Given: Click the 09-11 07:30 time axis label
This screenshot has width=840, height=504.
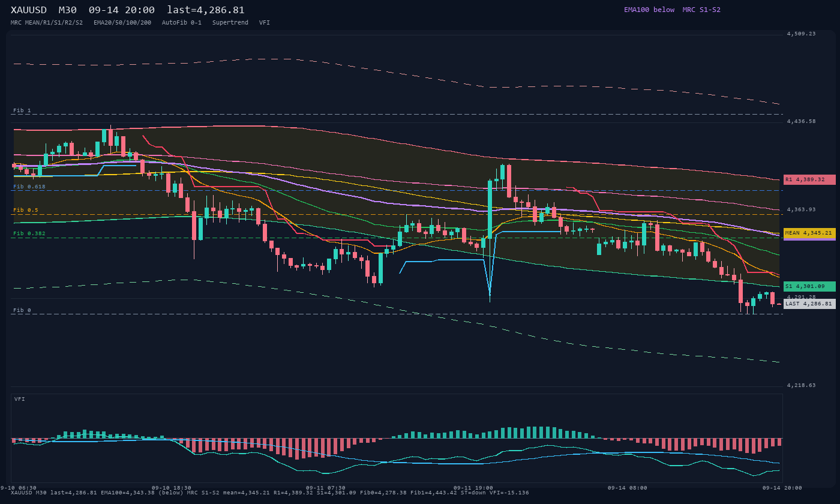Looking at the screenshot, I should click(x=326, y=488).
